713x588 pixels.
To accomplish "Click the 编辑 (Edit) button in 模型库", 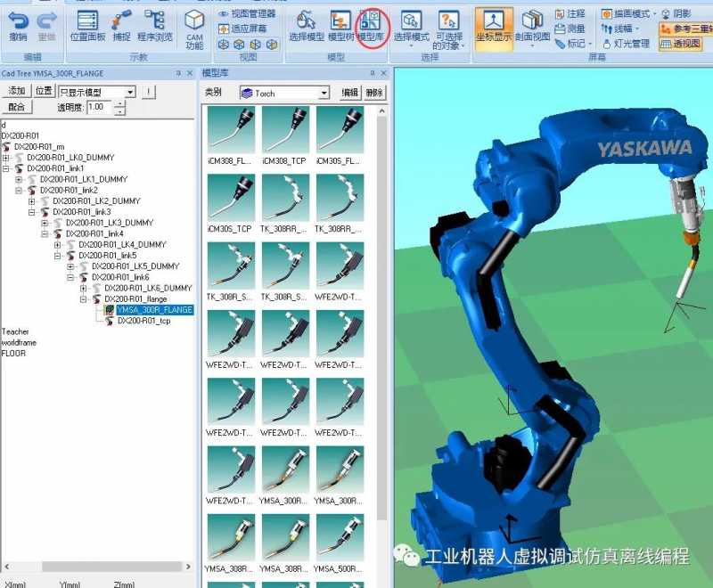I will [349, 93].
